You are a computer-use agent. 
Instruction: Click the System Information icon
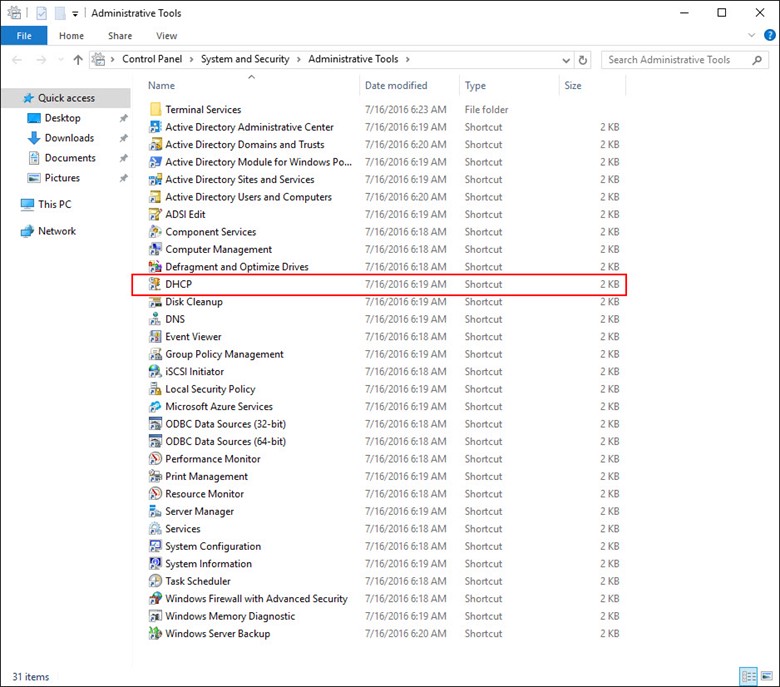click(x=155, y=564)
